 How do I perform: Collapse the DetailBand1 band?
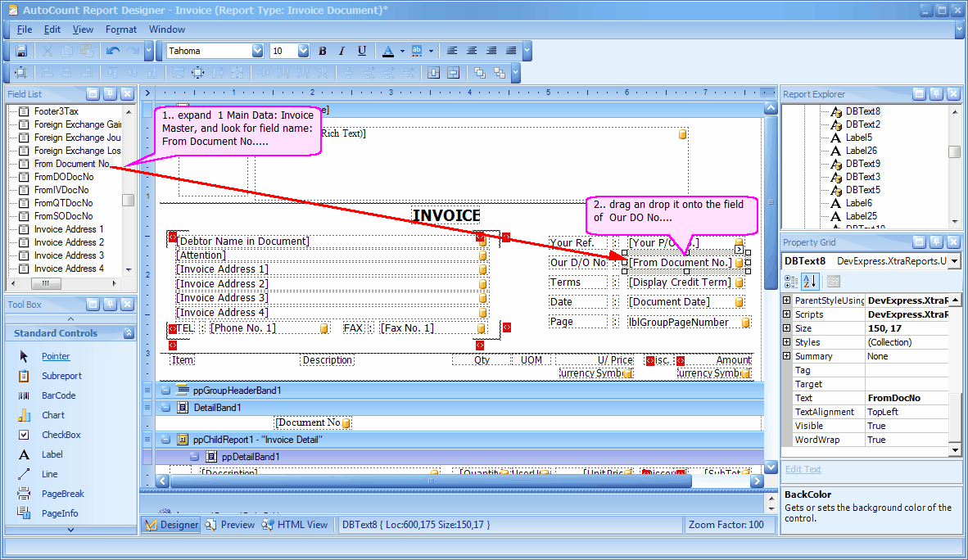click(x=165, y=408)
